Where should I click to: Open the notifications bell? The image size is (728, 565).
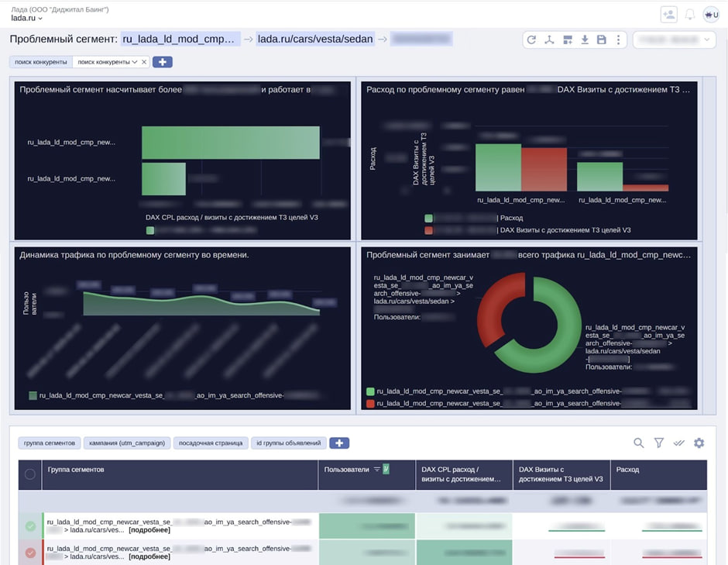tap(689, 14)
